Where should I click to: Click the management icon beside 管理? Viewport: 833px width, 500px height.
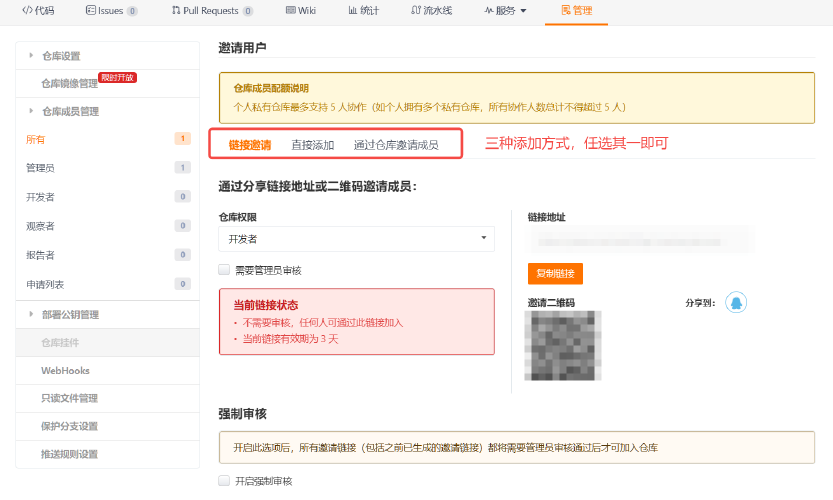566,10
